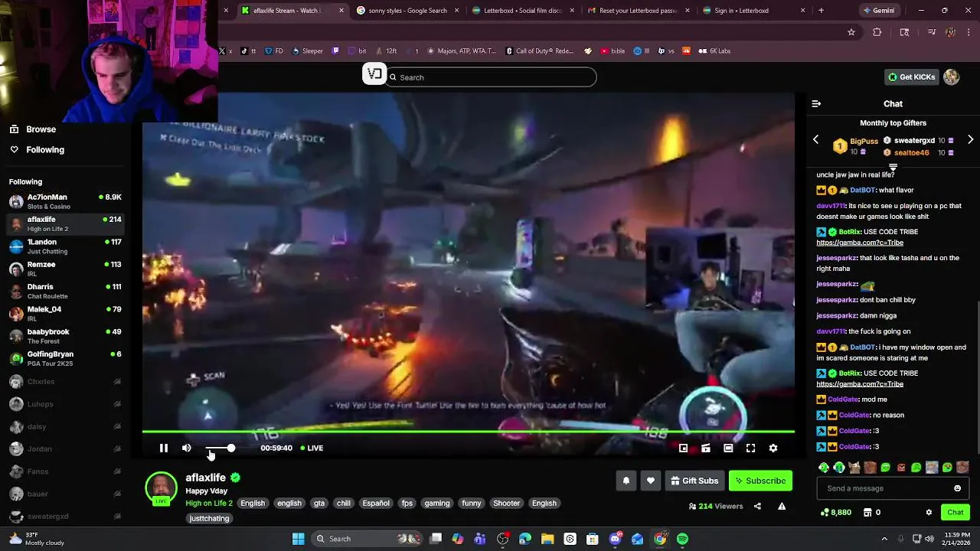Share the stream via share icon

757,506
